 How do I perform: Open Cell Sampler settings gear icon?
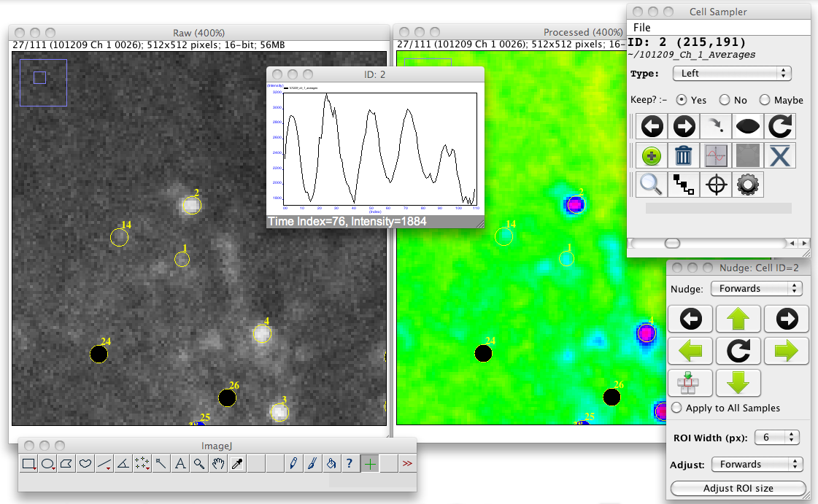[x=748, y=185]
